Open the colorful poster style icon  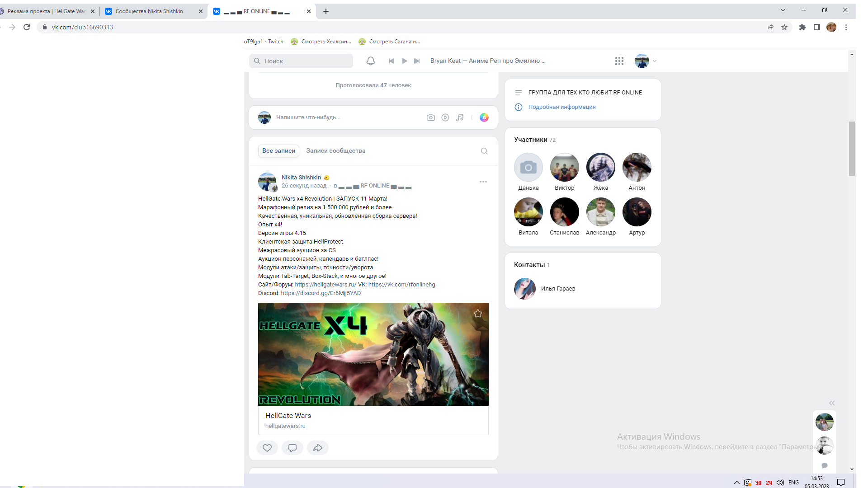click(x=484, y=117)
